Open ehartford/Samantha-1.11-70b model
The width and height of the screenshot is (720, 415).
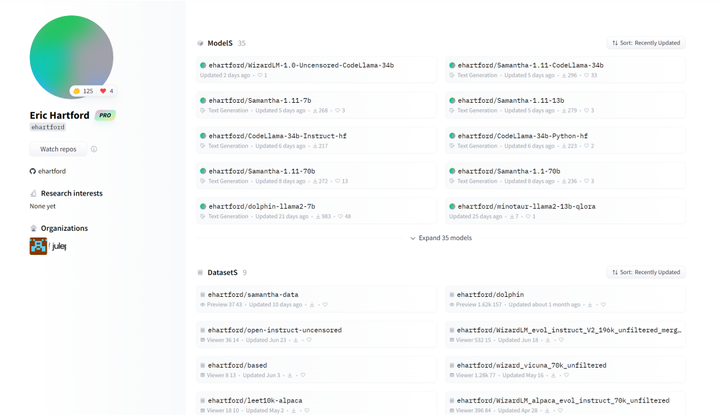pyautogui.click(x=316, y=176)
